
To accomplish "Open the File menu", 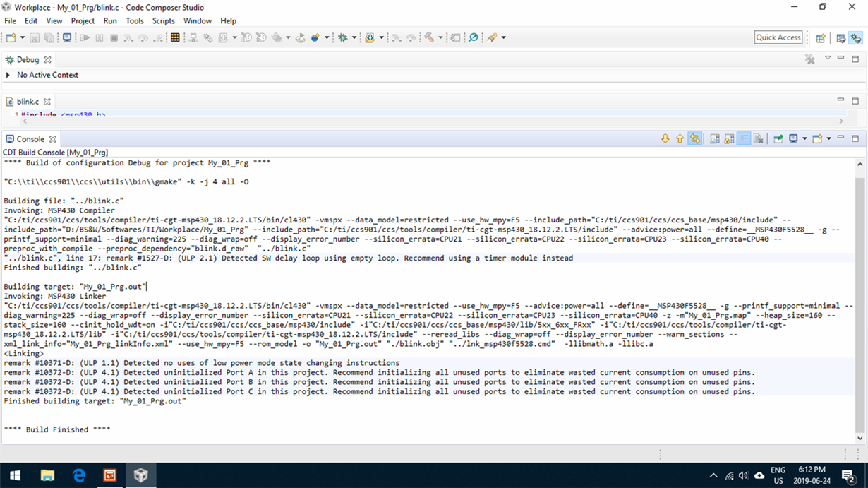I will pyautogui.click(x=10, y=21).
